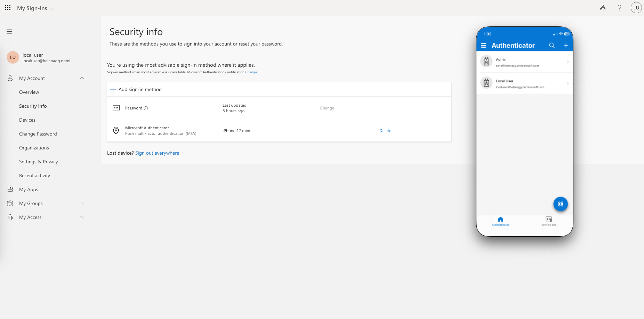Tap the search icon in Authenticator app
This screenshot has width=644, height=319.
pos(552,46)
